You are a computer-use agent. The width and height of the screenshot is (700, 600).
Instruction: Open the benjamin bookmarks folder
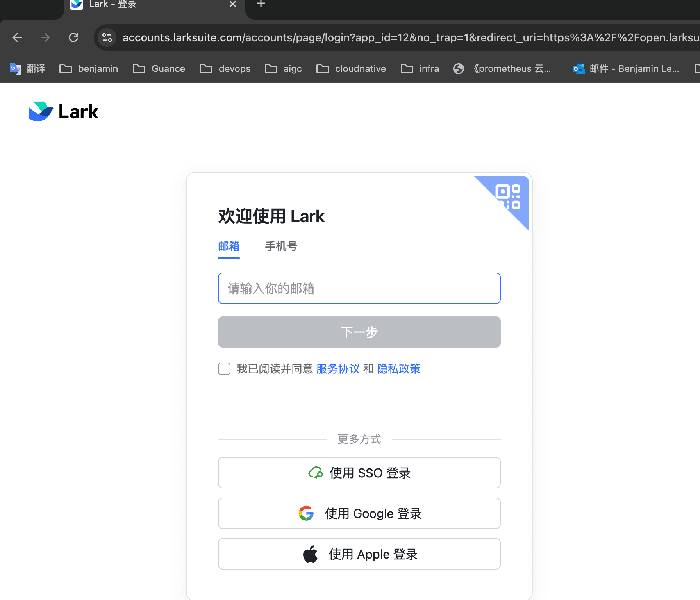coord(89,68)
